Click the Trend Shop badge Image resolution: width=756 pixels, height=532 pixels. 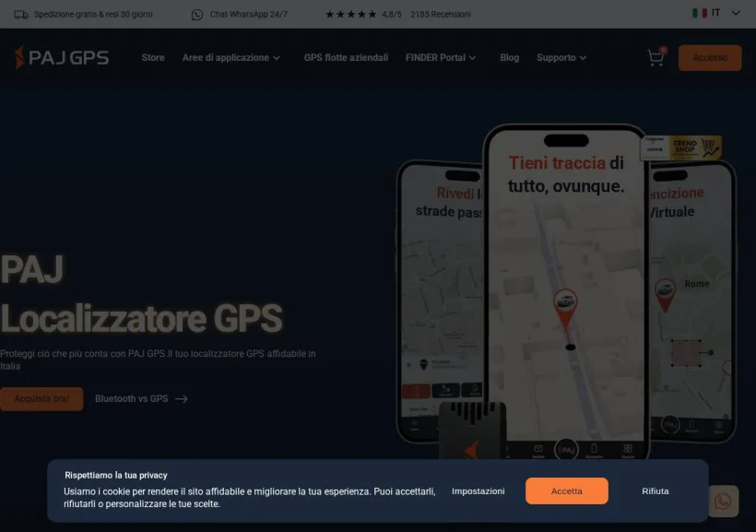point(680,147)
